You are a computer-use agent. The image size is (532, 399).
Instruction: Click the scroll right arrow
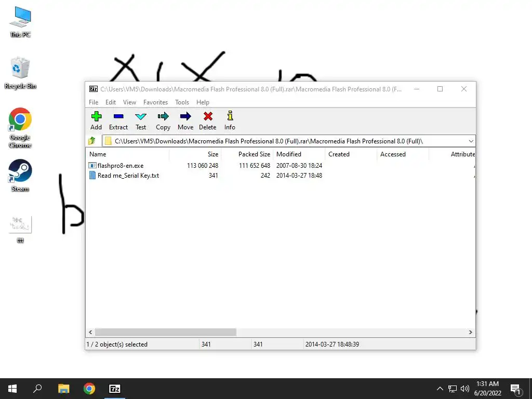click(x=471, y=332)
